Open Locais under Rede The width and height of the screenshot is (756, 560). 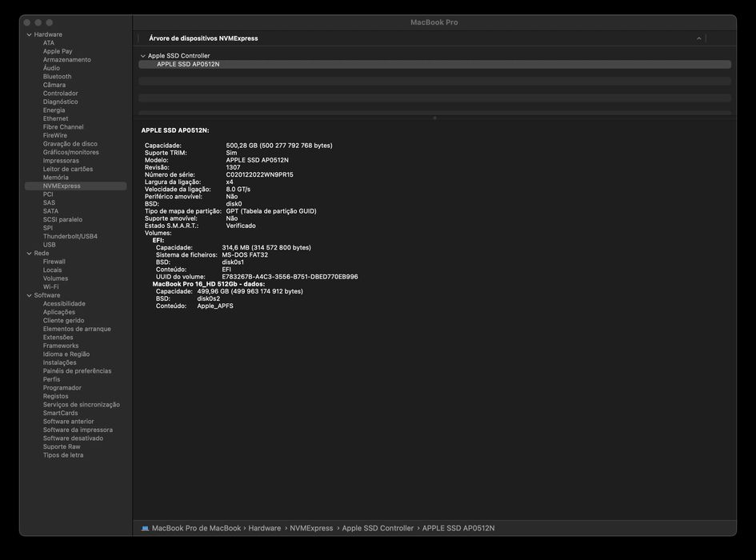[52, 270]
